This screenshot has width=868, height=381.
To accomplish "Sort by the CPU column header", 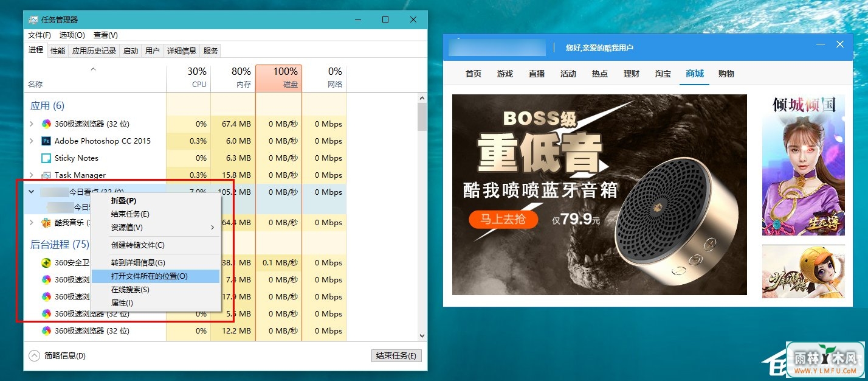I will (x=188, y=78).
